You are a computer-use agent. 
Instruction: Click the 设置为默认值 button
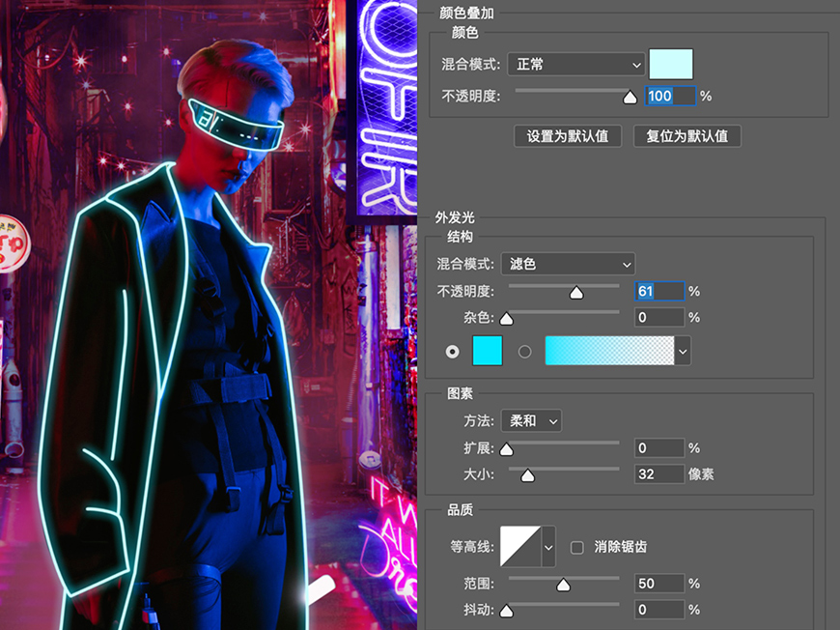568,135
